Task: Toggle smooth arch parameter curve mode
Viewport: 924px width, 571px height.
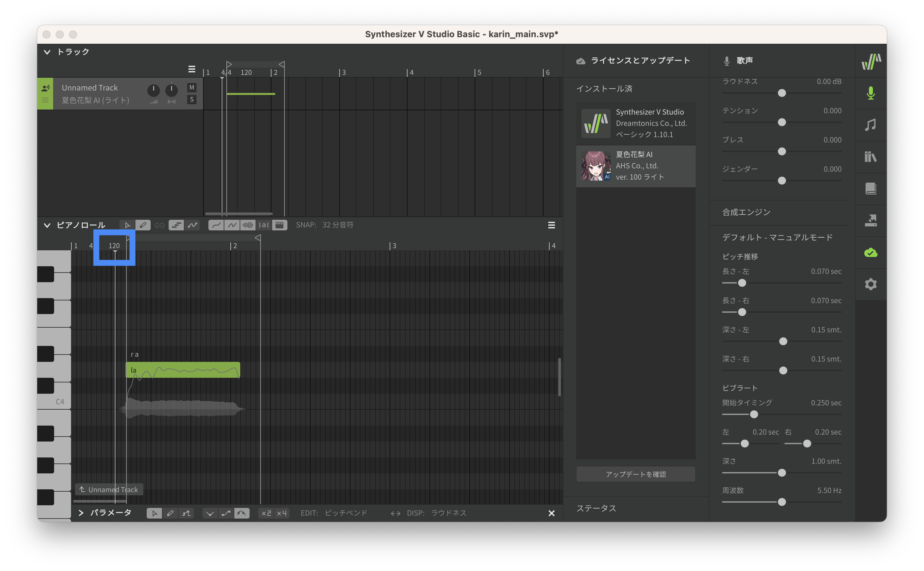Action: (x=242, y=513)
